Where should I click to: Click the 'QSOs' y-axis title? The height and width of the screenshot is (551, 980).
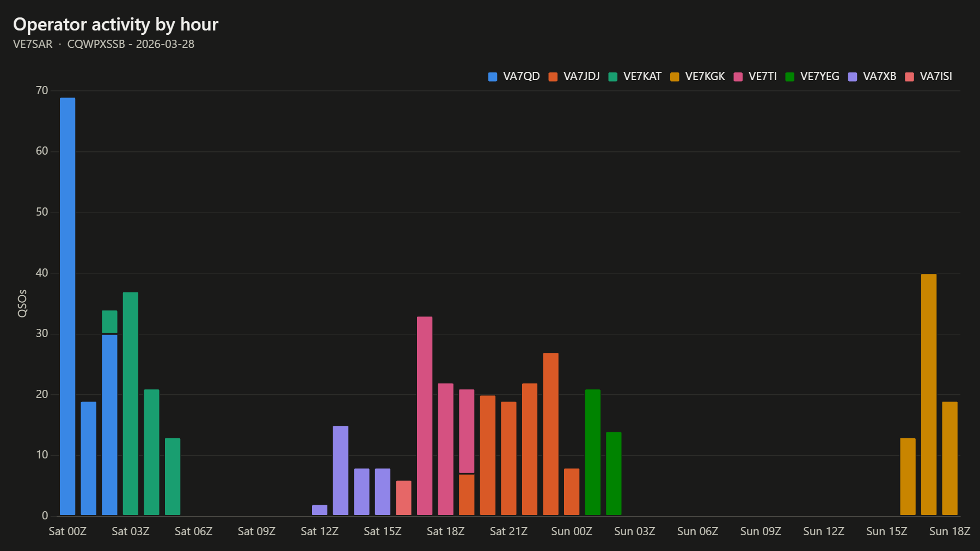22,303
